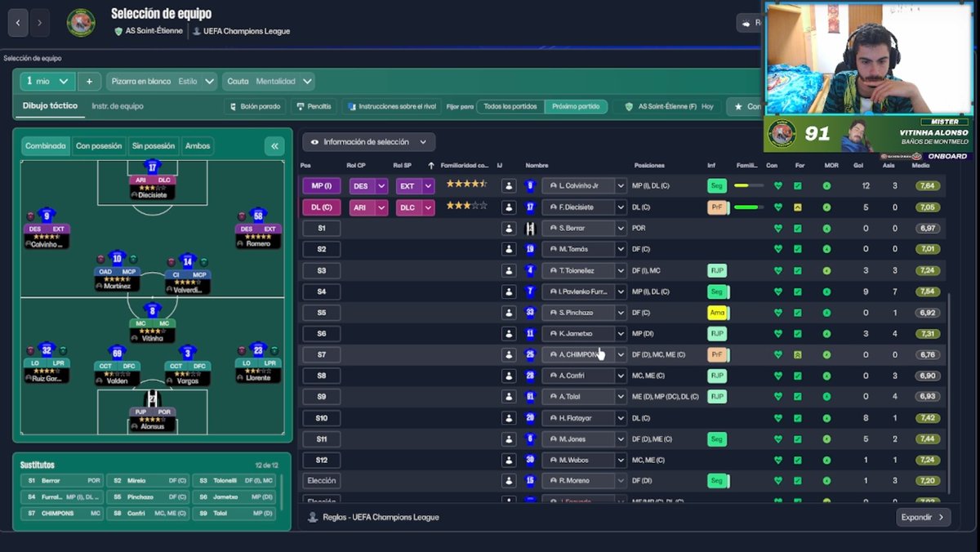Expand the Información de selección dropdown

[x=368, y=142]
